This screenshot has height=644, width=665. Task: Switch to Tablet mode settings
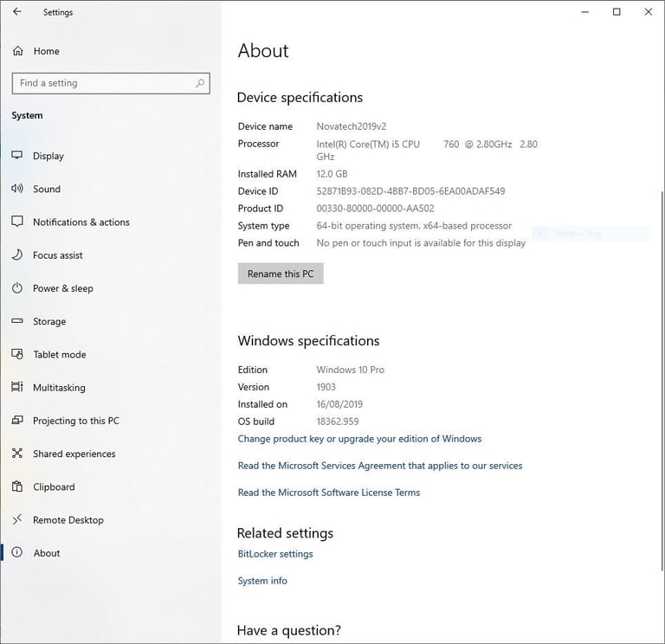pos(60,354)
